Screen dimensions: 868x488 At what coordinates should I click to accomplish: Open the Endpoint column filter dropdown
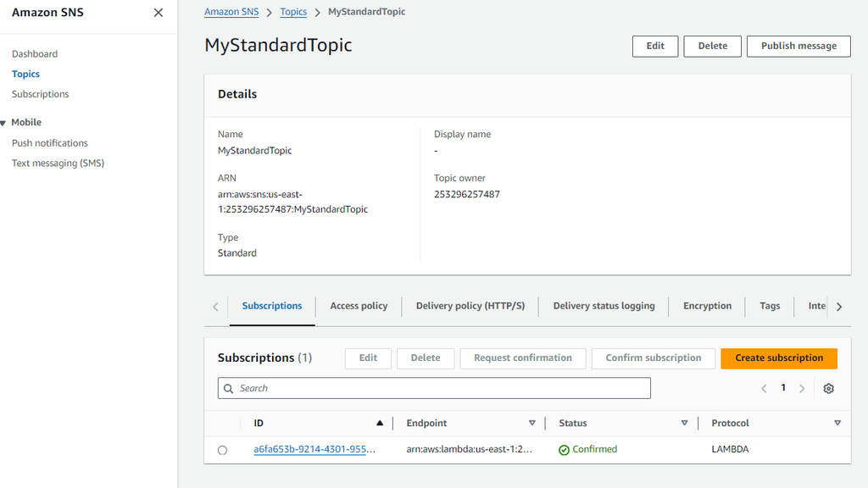coord(532,423)
